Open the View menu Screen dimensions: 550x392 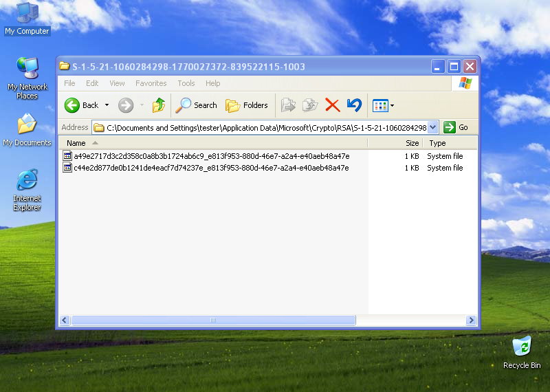(117, 83)
